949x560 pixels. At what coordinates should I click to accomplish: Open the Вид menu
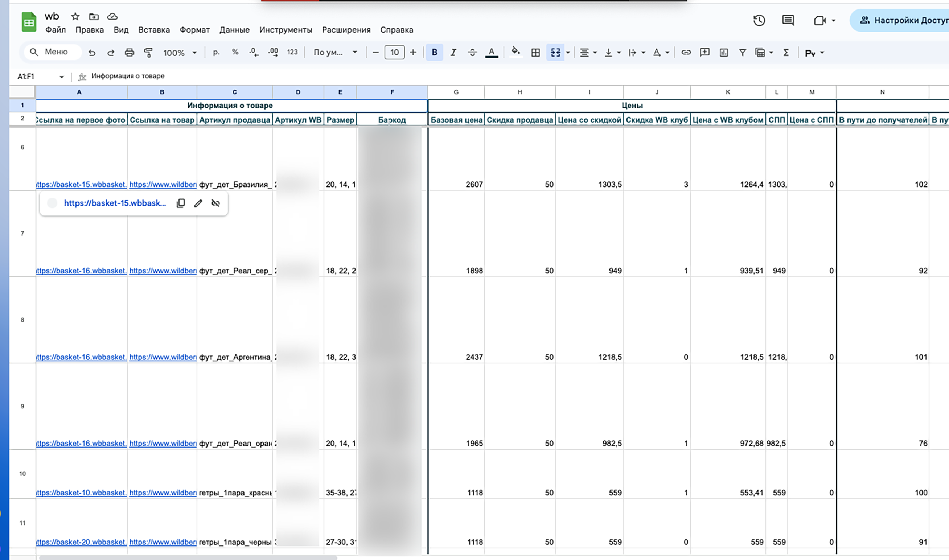tap(121, 30)
